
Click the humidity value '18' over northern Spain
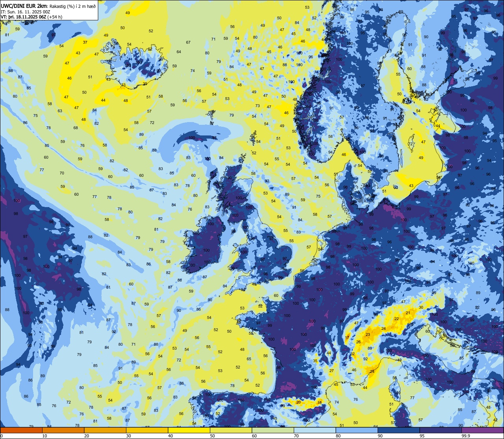[x=320, y=402]
